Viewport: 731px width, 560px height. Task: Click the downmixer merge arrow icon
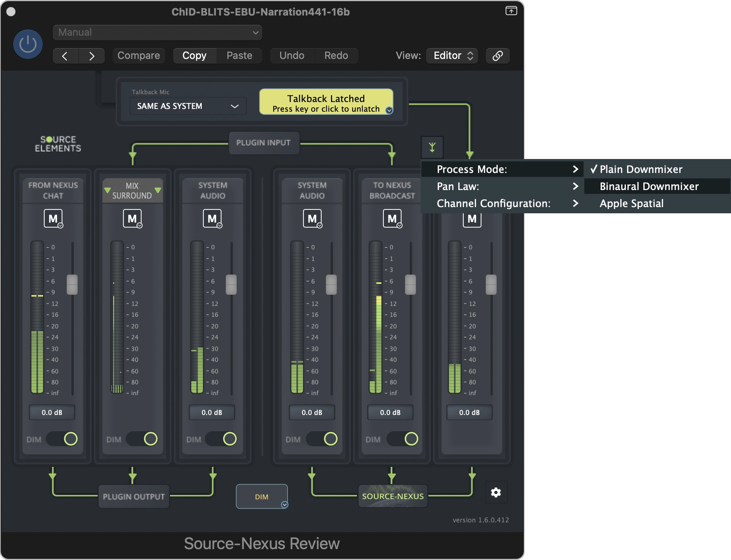coord(432,147)
